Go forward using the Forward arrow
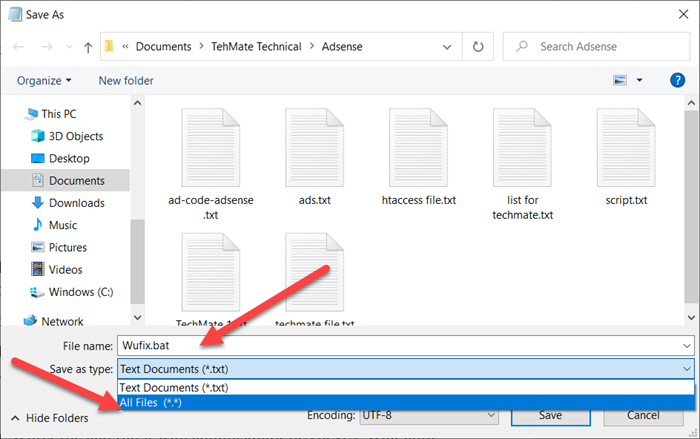Viewport: 700px width, 439px height. click(46, 47)
